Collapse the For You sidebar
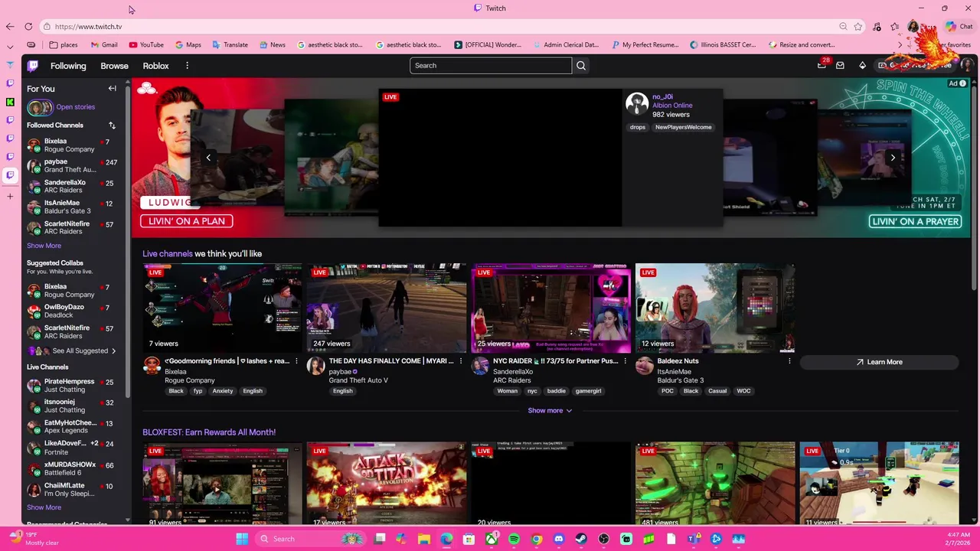Viewport: 980px width, 551px height. (x=112, y=89)
